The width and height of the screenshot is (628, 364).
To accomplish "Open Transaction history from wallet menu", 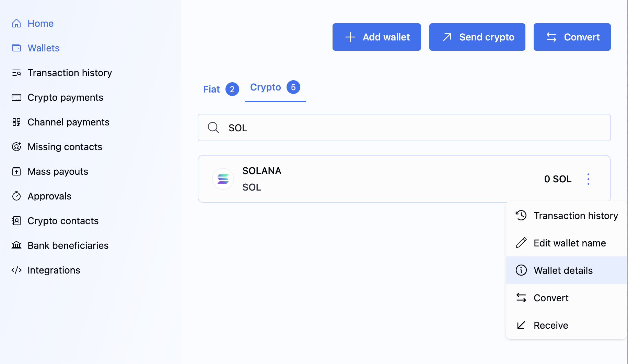I will coord(575,216).
